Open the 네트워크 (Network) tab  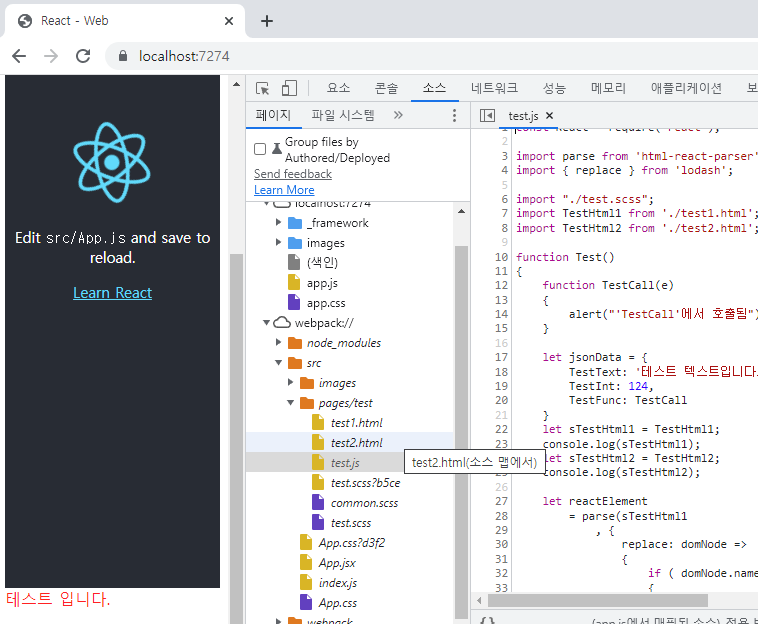point(494,88)
